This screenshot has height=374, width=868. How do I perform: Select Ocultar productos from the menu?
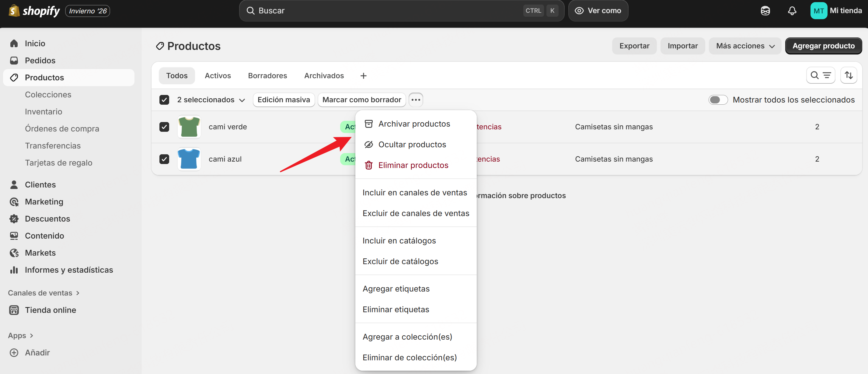[412, 144]
